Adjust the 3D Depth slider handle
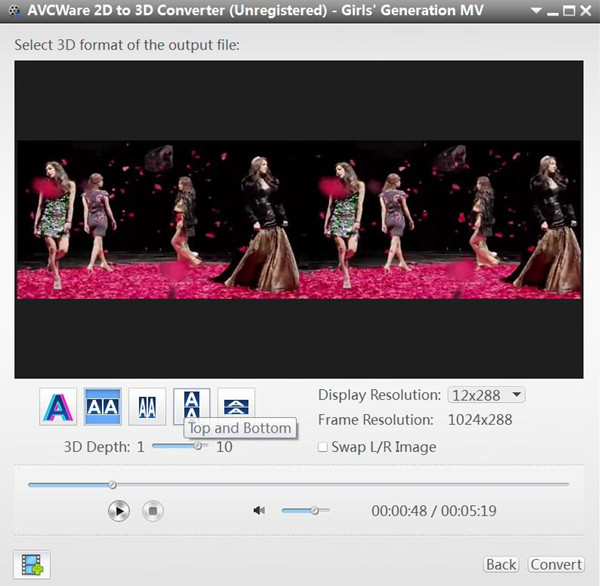 pos(197,446)
